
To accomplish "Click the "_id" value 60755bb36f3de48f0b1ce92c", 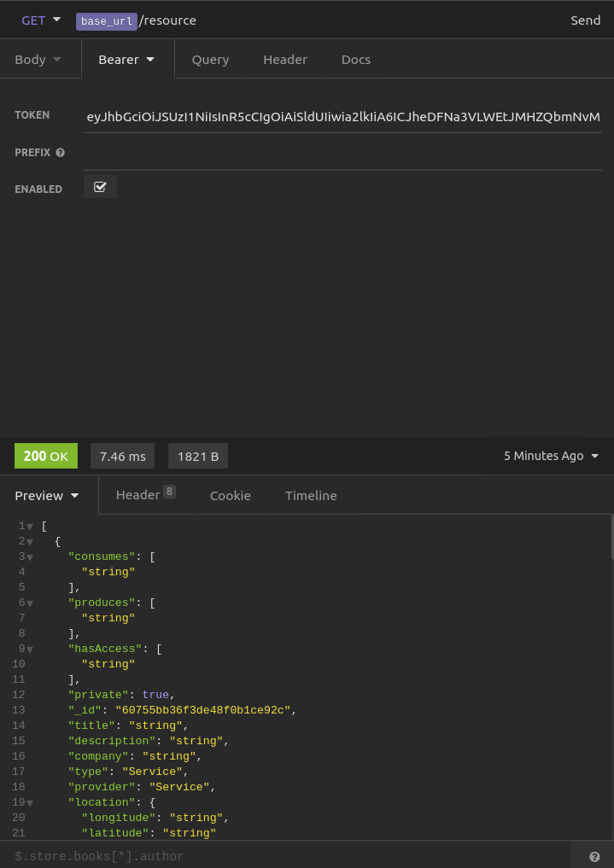I will click(203, 710).
